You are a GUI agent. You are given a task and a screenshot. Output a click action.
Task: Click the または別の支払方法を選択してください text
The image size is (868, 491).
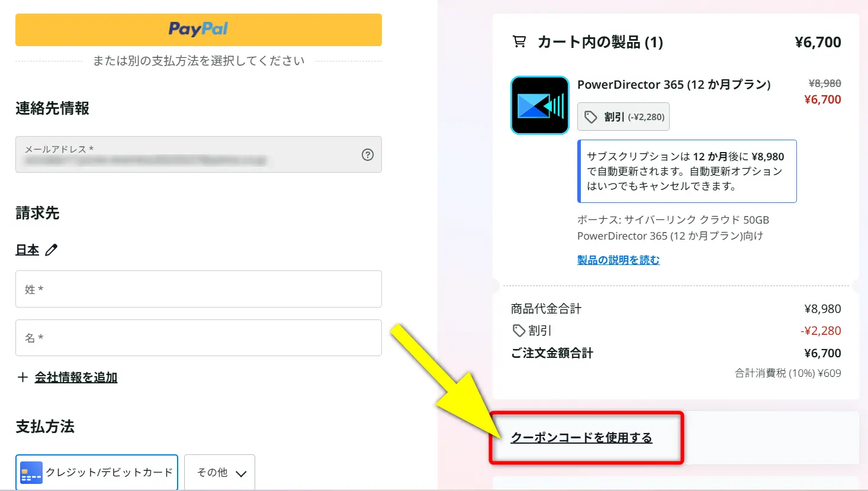pos(198,61)
